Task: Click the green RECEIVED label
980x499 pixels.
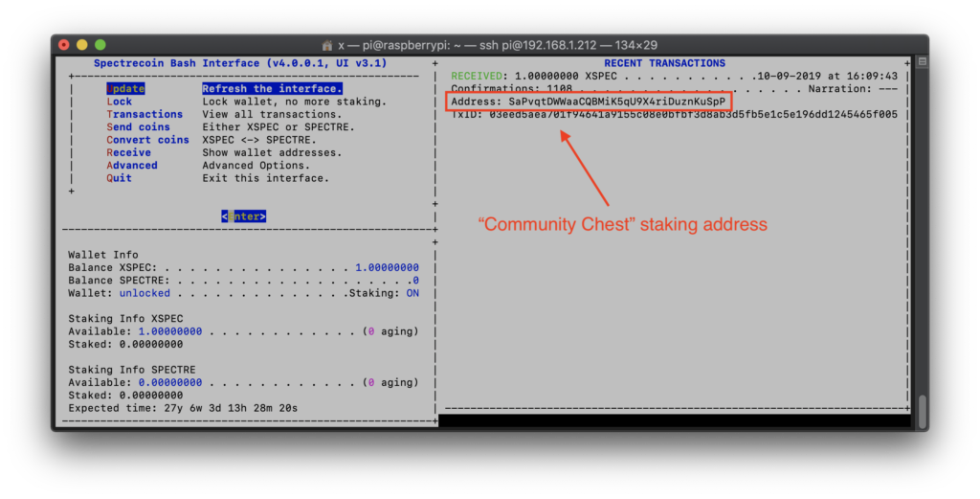Action: [x=477, y=77]
